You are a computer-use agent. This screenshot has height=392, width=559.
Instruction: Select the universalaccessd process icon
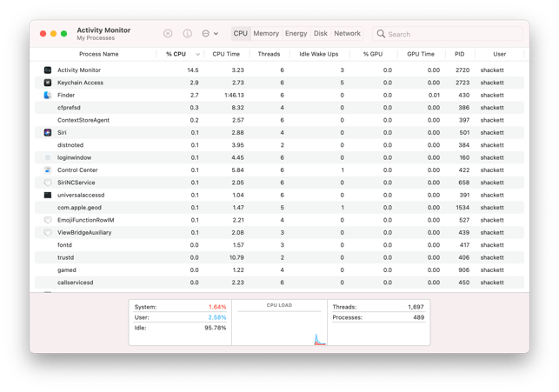48,195
